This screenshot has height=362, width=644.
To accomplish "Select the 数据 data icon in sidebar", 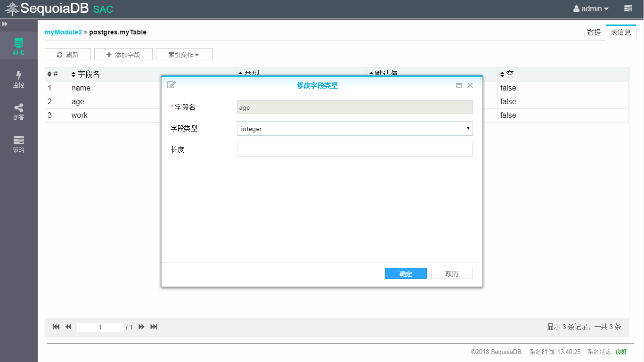I will (19, 46).
